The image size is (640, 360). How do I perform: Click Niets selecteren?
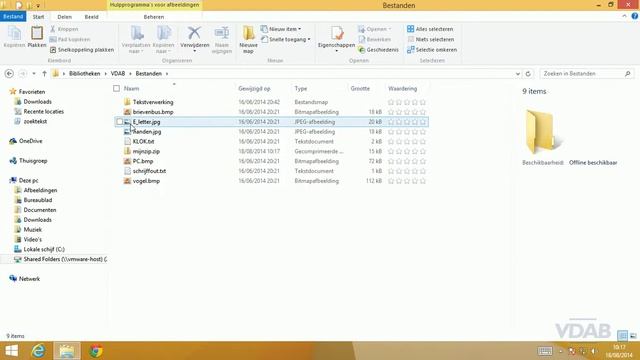point(431,39)
